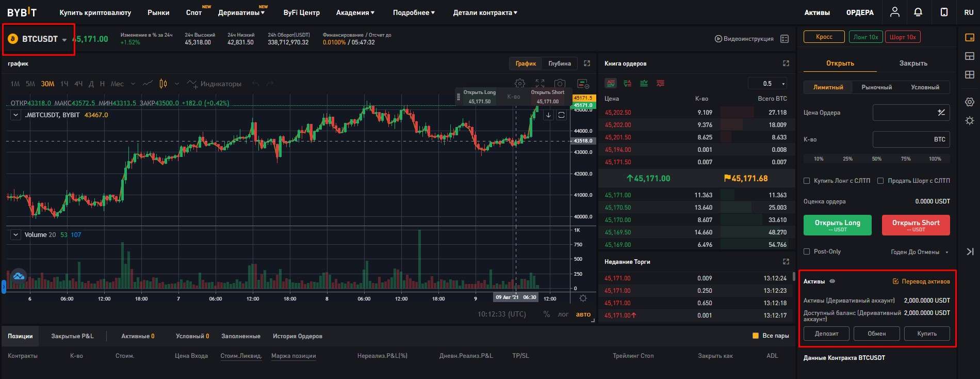This screenshot has width=980, height=379.
Task: Click the Депозит button
Action: click(x=826, y=334)
